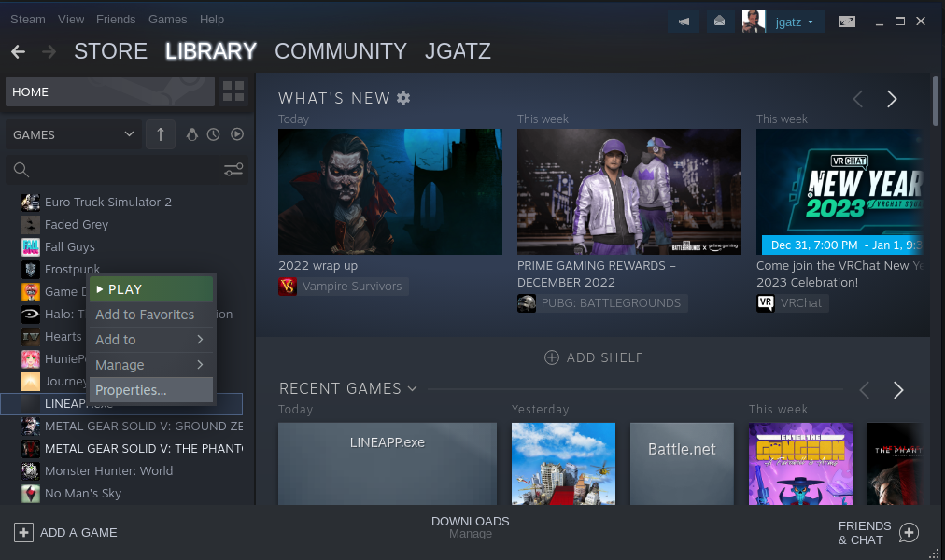Screen dimensions: 945x560
Task: Open the inbox envelope icon
Action: pos(720,21)
